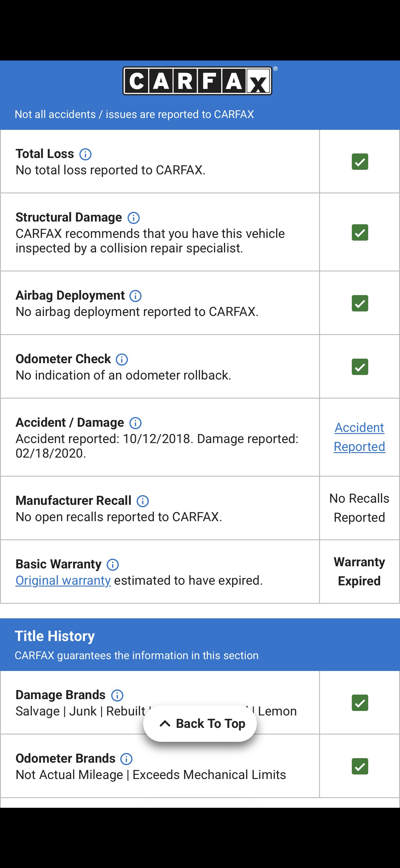
Task: View Manufacturer Recall info icon
Action: (x=143, y=501)
